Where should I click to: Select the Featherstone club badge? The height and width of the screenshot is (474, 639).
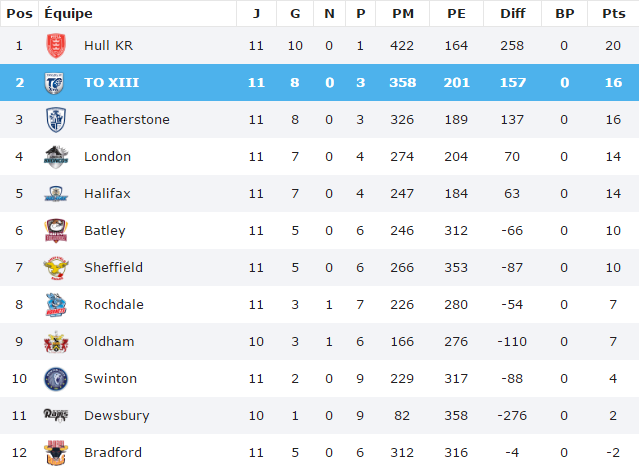[x=55, y=120]
